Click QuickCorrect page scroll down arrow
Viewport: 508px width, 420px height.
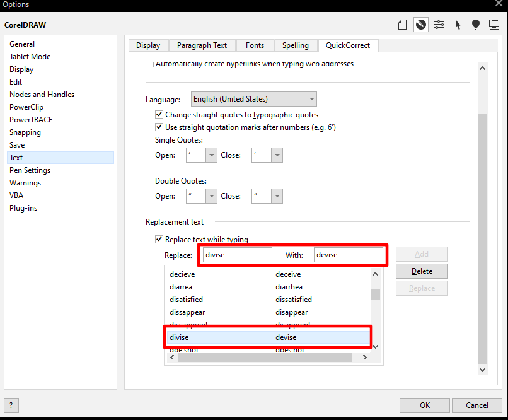tap(482, 370)
